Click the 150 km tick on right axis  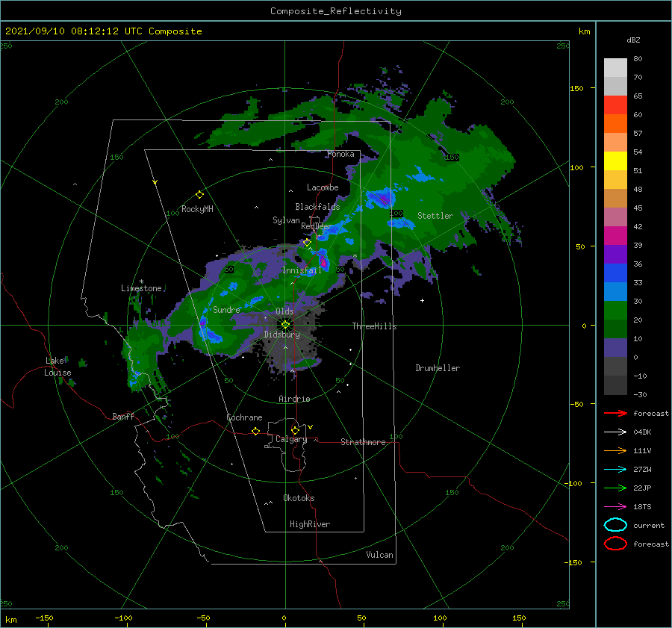[x=577, y=88]
